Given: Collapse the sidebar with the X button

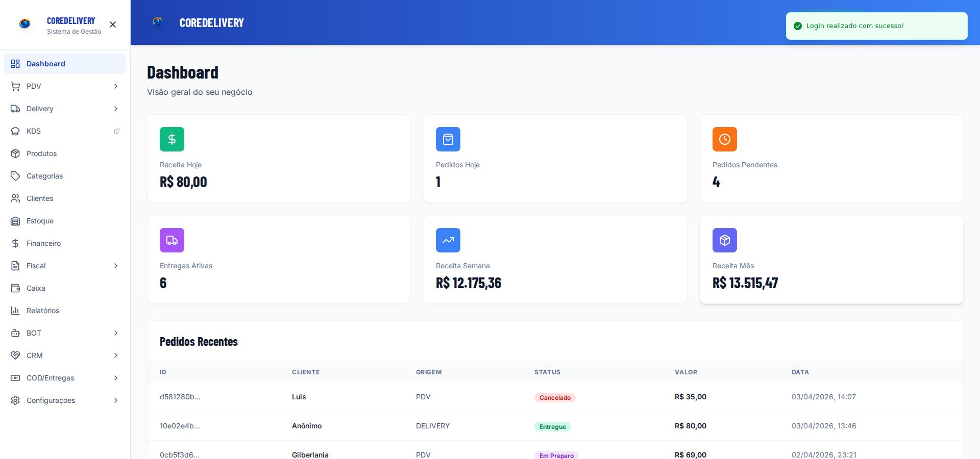Looking at the screenshot, I should point(112,24).
